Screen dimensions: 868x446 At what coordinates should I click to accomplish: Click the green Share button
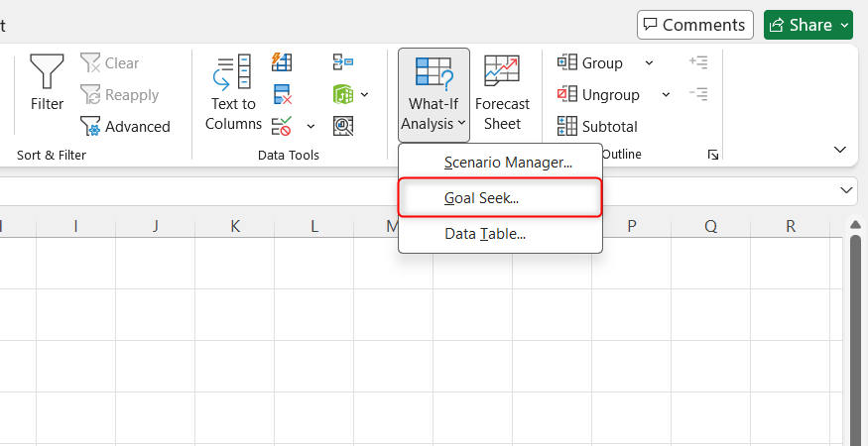[x=808, y=25]
